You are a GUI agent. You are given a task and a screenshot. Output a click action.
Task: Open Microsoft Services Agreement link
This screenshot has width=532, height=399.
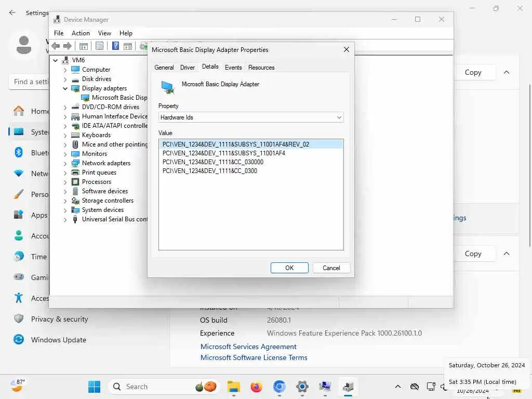click(248, 347)
